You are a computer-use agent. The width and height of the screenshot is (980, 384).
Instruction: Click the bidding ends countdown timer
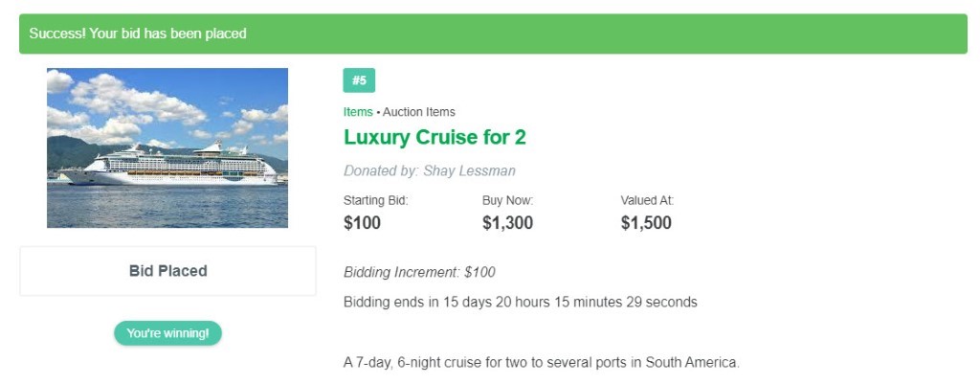tap(520, 303)
